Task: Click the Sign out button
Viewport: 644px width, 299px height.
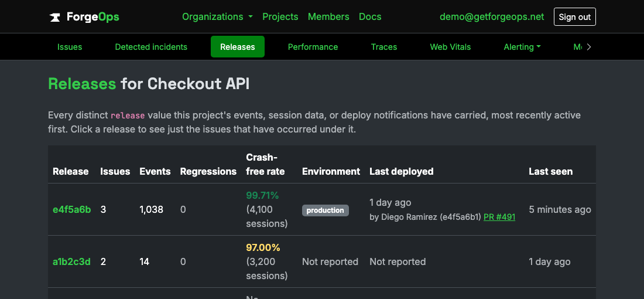Action: pos(574,17)
